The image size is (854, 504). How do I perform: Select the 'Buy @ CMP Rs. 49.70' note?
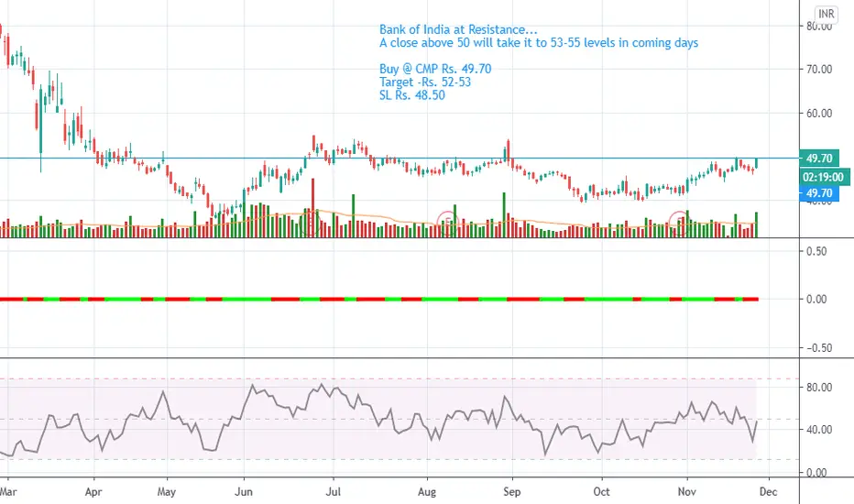(x=435, y=69)
